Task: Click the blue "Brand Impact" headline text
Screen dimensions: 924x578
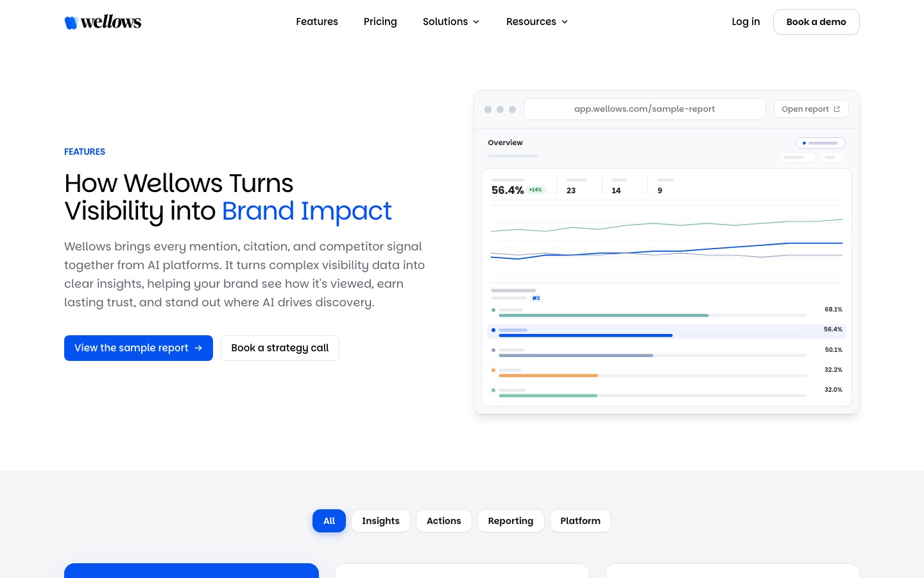Action: click(x=307, y=211)
